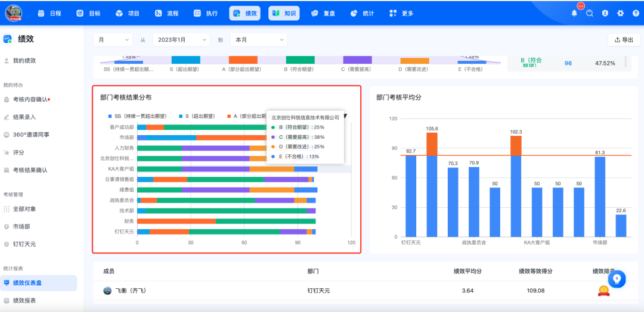644x312 pixels.
Task: Click the 结果录入 pencil icon
Action: pyautogui.click(x=6, y=117)
